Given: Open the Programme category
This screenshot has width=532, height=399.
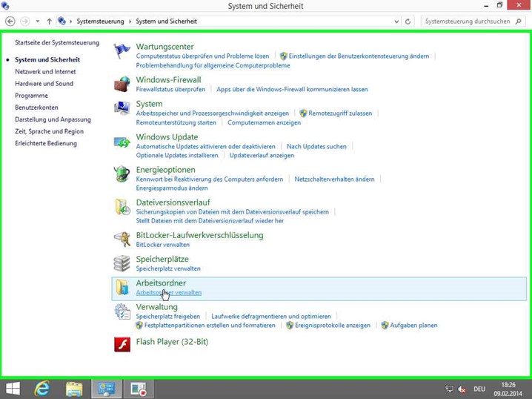Looking at the screenshot, I should [31, 96].
